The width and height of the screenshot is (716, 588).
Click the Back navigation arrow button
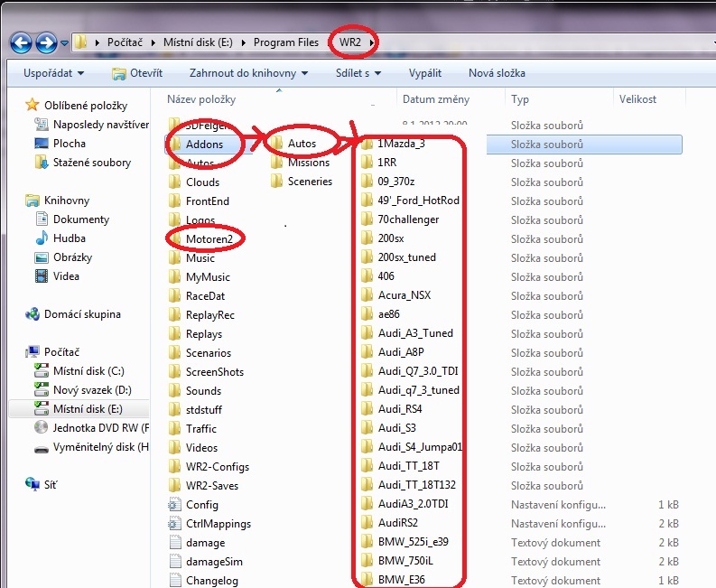pyautogui.click(x=21, y=42)
